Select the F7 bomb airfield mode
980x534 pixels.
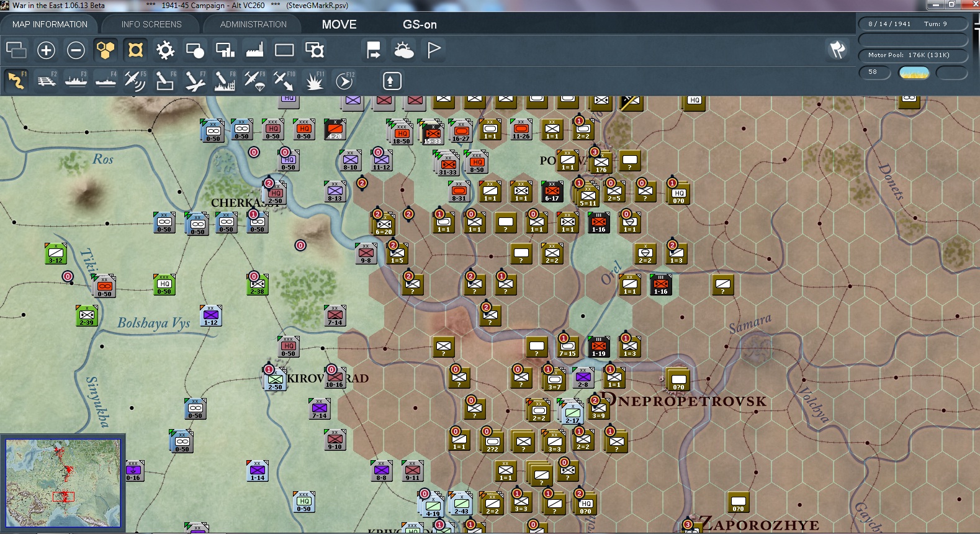pos(195,80)
